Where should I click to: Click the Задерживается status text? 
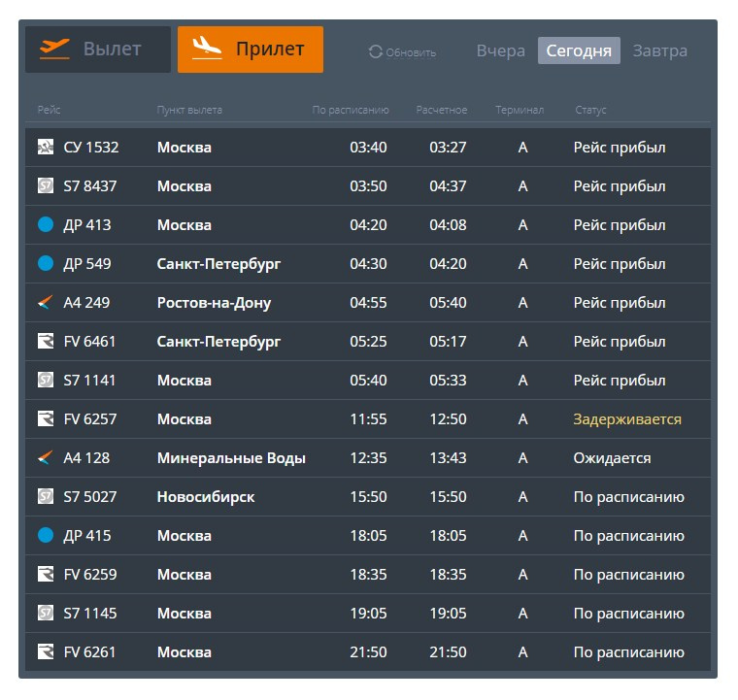[627, 419]
